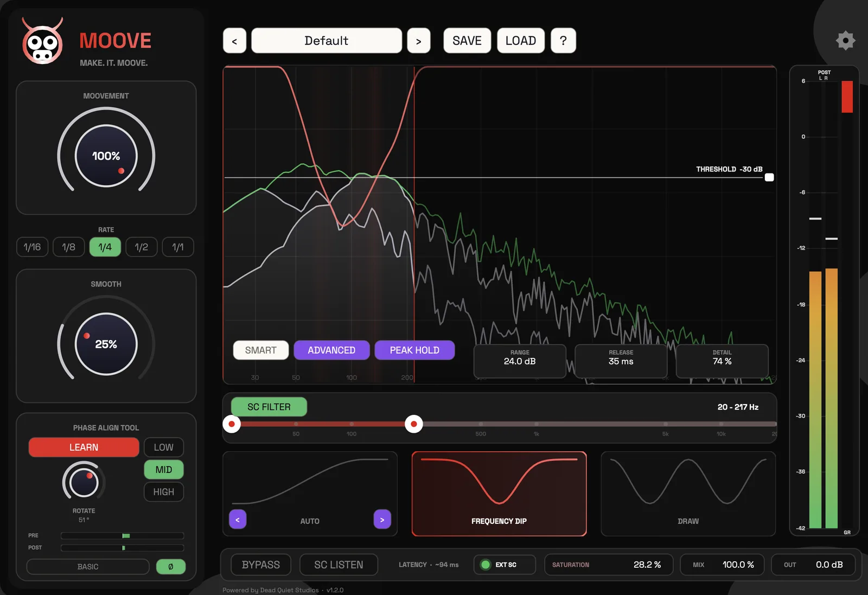Image resolution: width=868 pixels, height=595 pixels.
Task: Click the MOOVE cow logo
Action: pyautogui.click(x=42, y=41)
